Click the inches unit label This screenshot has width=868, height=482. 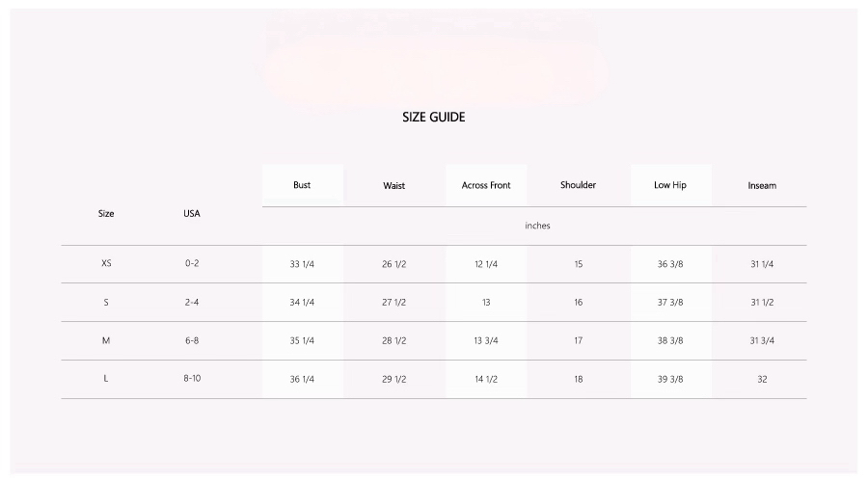pyautogui.click(x=537, y=226)
